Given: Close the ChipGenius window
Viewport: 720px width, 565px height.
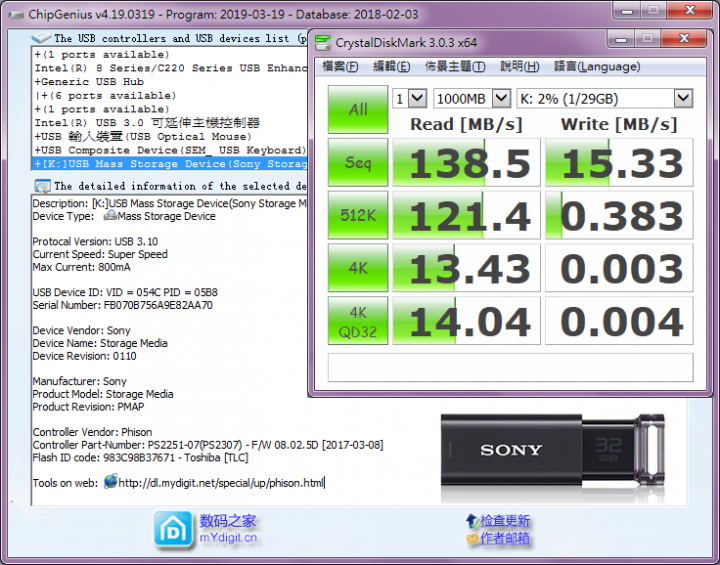Looking at the screenshot, I should pos(690,11).
